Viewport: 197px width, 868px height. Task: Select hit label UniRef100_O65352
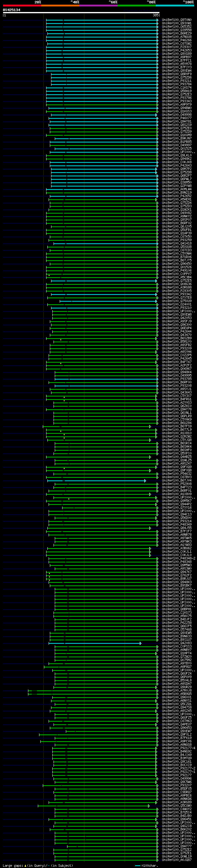pos(177,26)
